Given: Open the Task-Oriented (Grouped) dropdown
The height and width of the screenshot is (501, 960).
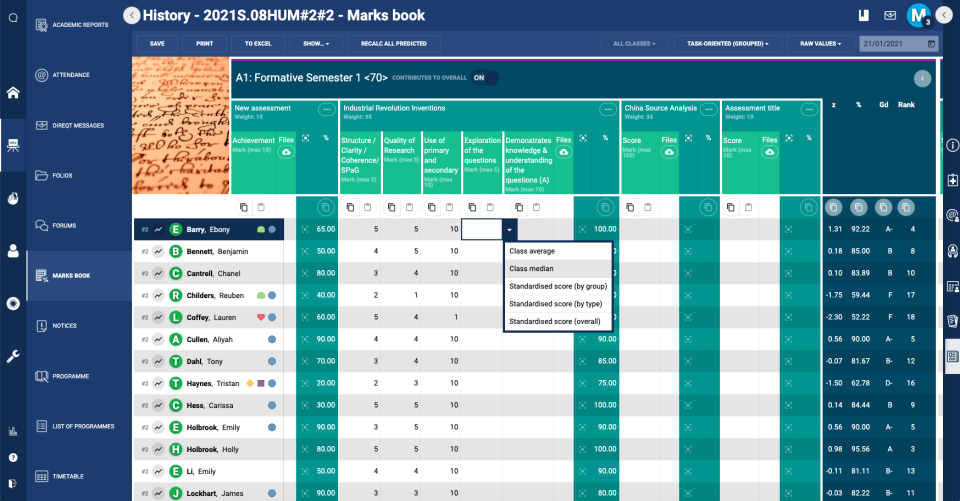Looking at the screenshot, I should click(727, 43).
